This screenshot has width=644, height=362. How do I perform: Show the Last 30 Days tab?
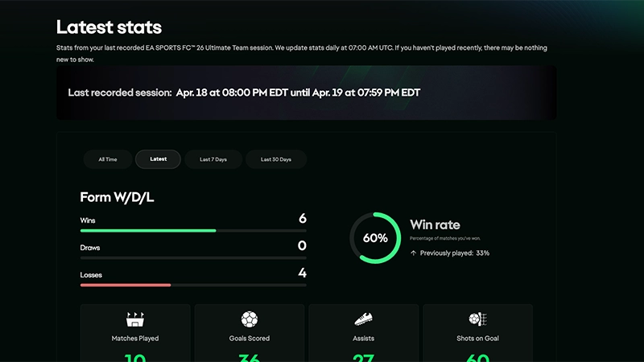tap(276, 159)
